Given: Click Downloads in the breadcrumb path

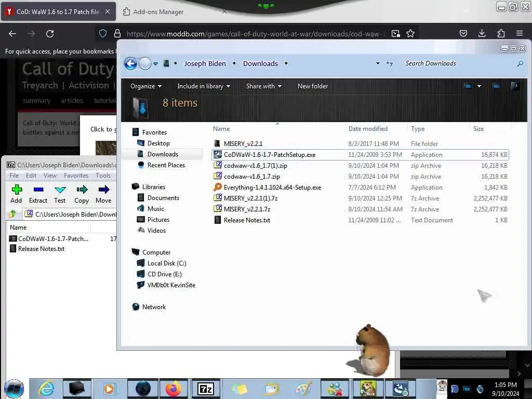Looking at the screenshot, I should pyautogui.click(x=260, y=63).
